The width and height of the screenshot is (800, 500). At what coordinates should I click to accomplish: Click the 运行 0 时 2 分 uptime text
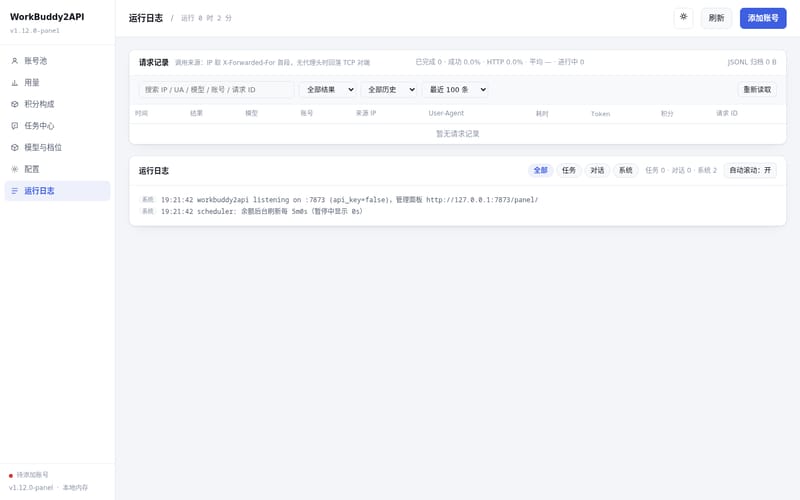(206, 18)
